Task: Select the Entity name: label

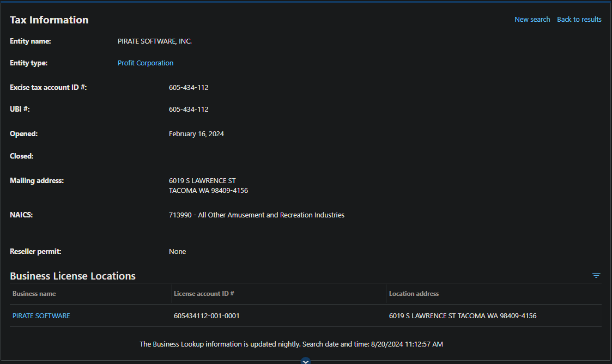Action: [30, 41]
